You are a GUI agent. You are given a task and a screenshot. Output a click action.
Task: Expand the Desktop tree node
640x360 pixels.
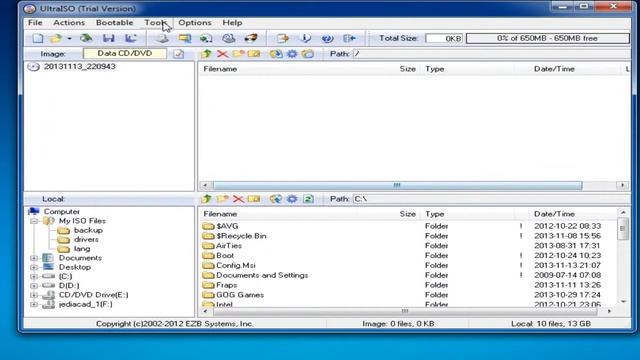[34, 267]
